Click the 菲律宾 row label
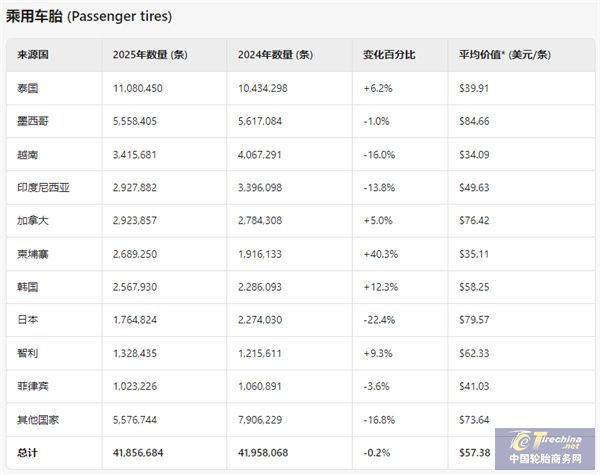The width and height of the screenshot is (600, 475). pos(33,386)
